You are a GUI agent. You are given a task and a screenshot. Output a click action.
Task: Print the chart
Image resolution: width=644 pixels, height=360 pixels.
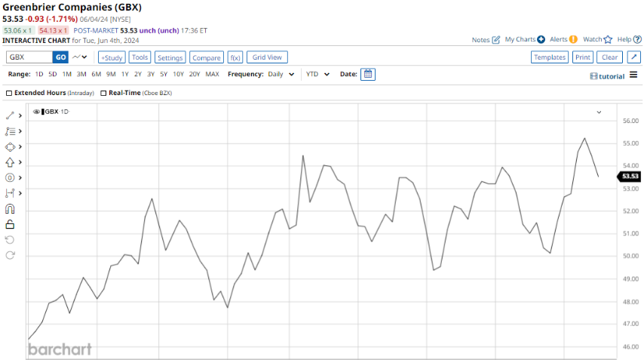tap(582, 57)
